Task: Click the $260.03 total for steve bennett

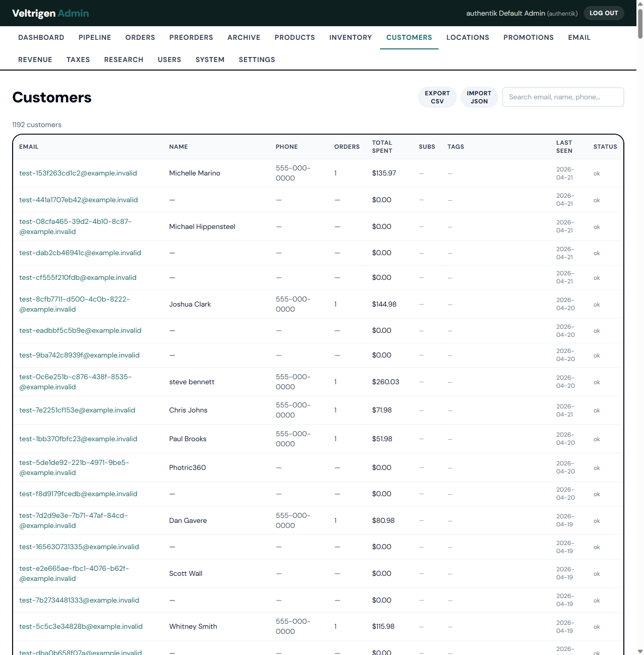Action: (385, 382)
